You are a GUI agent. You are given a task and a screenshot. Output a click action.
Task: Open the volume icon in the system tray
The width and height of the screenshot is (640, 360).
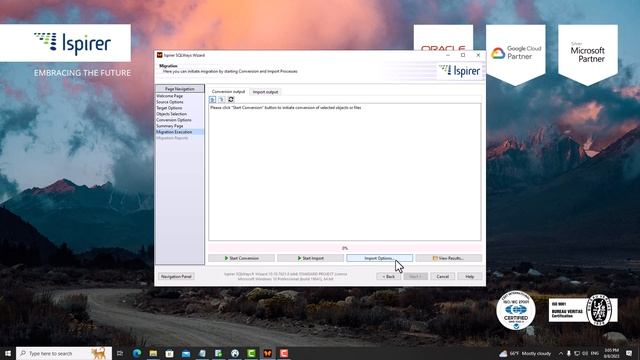tap(584, 353)
